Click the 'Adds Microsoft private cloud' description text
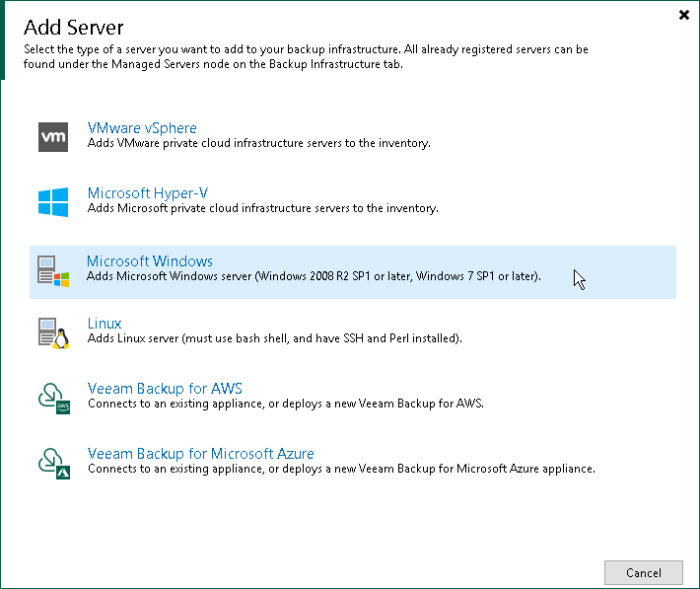 (x=262, y=209)
